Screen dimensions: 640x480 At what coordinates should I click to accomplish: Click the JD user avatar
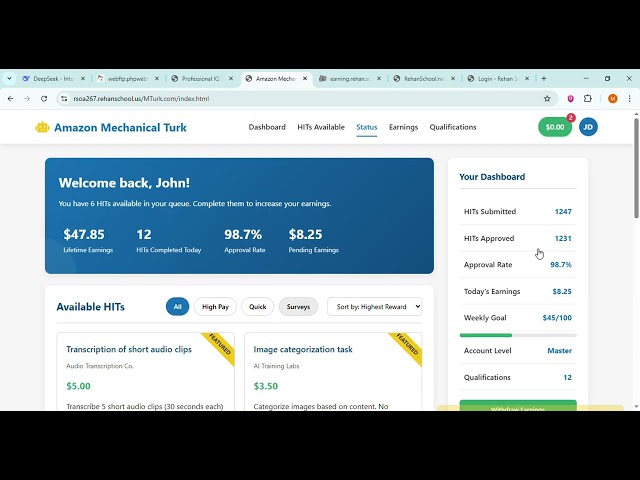(588, 127)
